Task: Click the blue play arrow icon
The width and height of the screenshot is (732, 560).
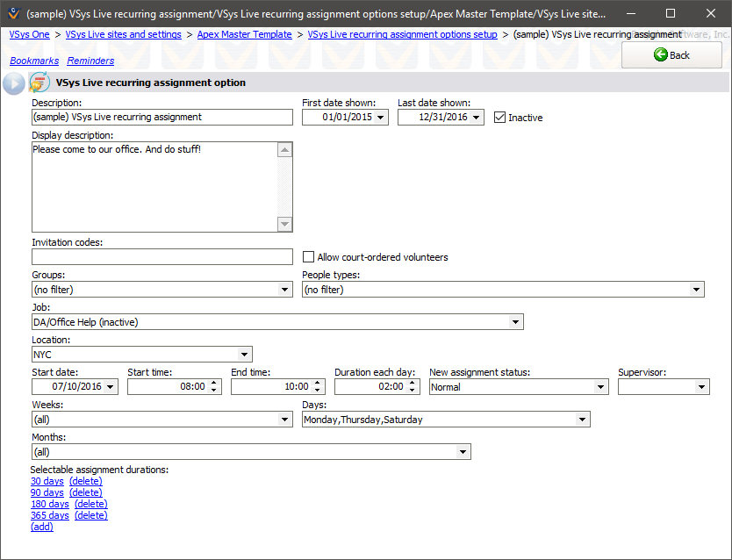Action: [13, 83]
